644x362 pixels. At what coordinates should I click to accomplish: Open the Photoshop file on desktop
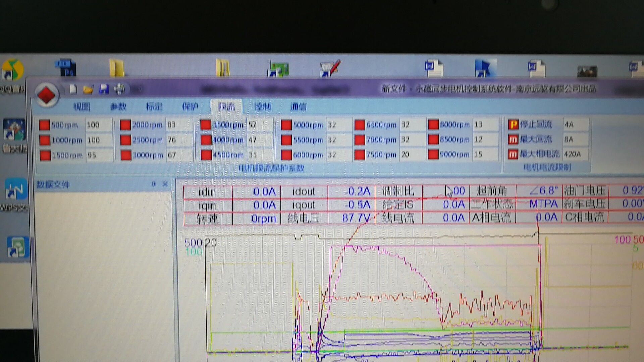click(x=66, y=68)
